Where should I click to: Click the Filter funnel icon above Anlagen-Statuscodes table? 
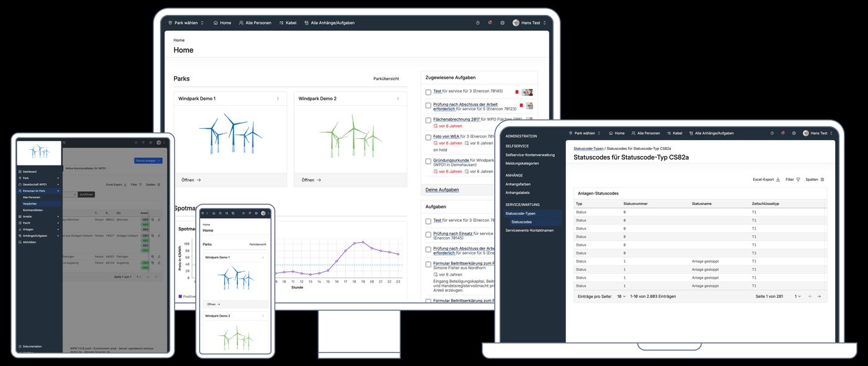click(798, 180)
